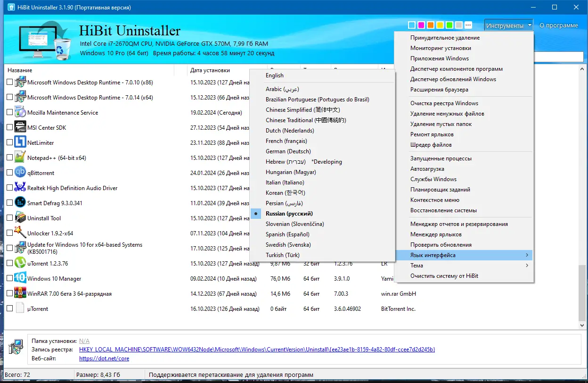Click the Microsoft Windows Desktop Runtime 7.0.14 icon
588x383 pixels.
tap(20, 97)
